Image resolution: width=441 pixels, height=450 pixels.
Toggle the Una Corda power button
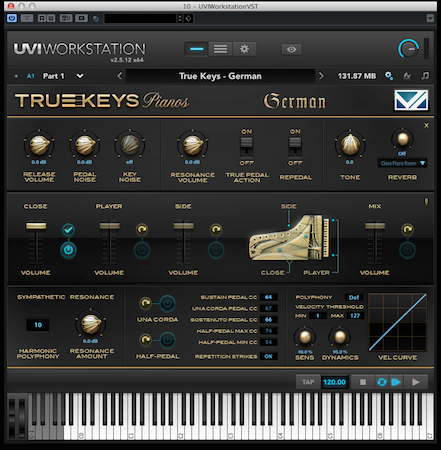pyautogui.click(x=167, y=303)
